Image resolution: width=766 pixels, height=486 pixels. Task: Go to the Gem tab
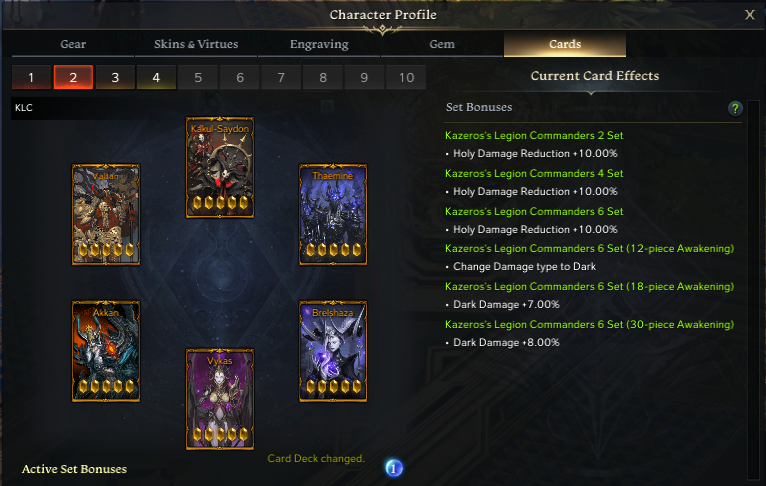(442, 44)
